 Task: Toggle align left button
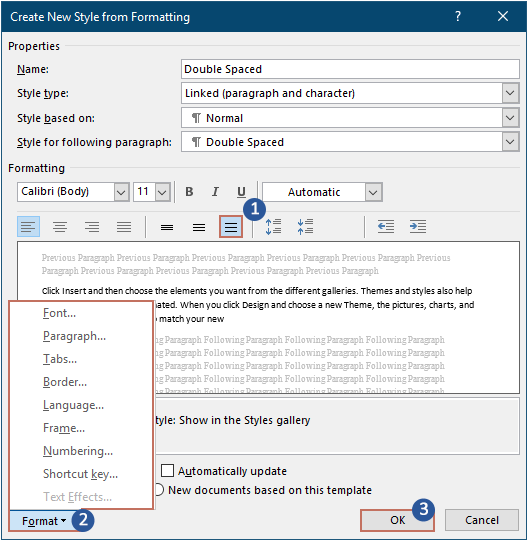(x=28, y=227)
